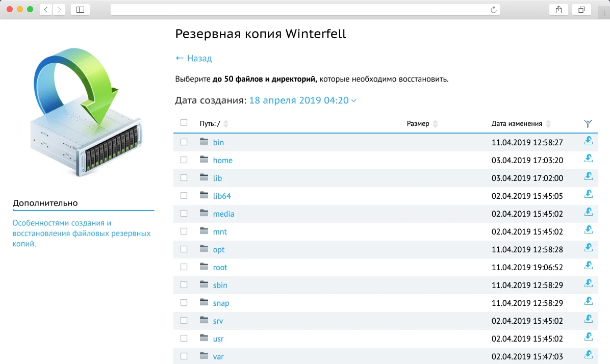Image resolution: width=610 pixels, height=364 pixels.
Task: Reload the page with refresh icon
Action: [x=493, y=10]
